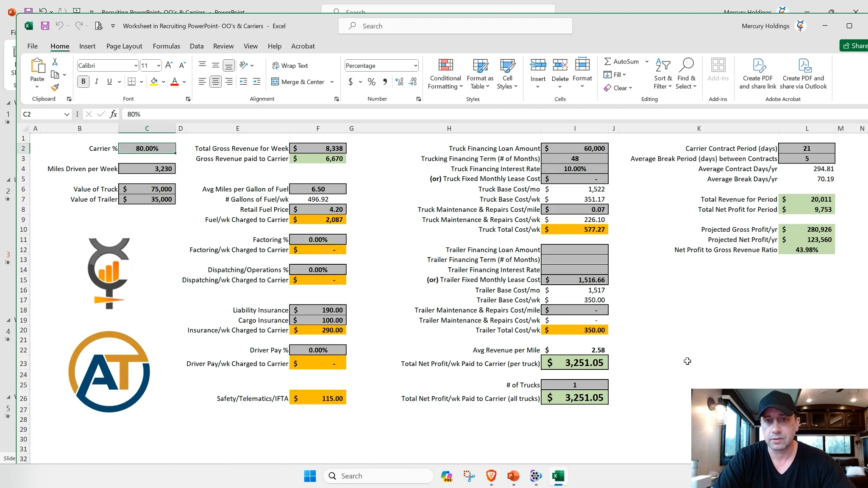This screenshot has width=868, height=488.
Task: Click Increase Decimal icon
Action: [x=399, y=82]
